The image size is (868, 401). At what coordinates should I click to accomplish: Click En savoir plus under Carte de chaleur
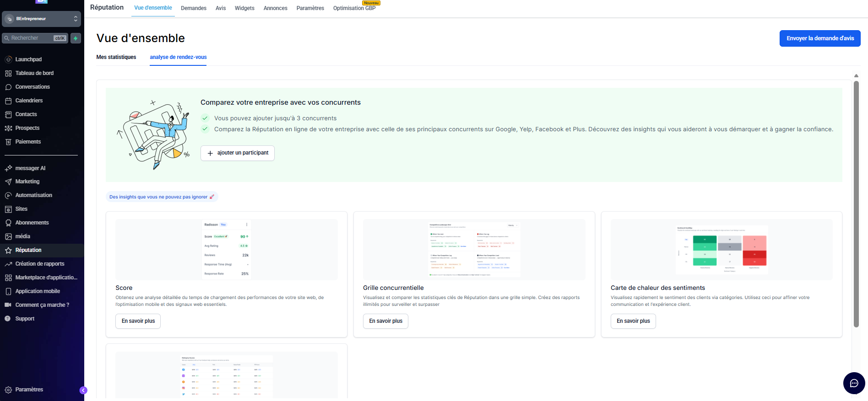633,321
